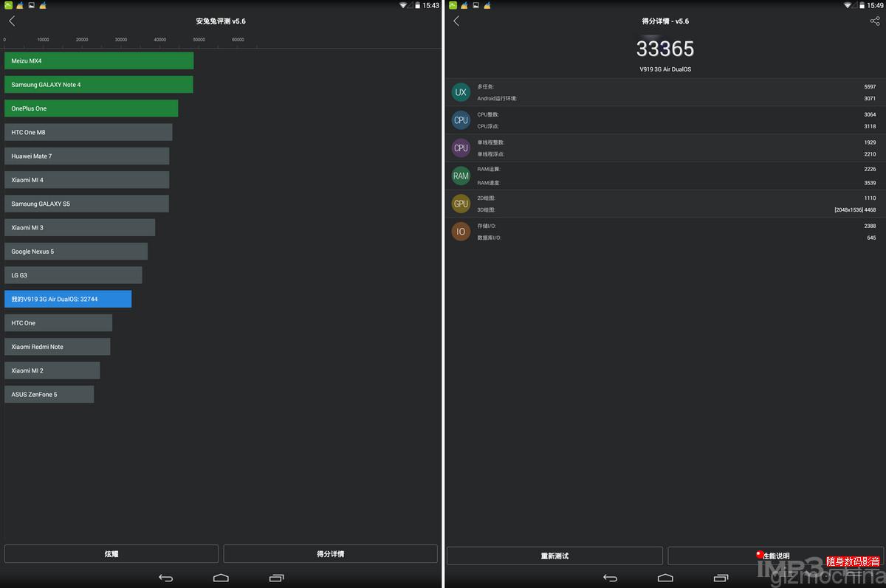Select the Meizu MX4 ranking bar
The width and height of the screenshot is (886, 588).
[99, 60]
